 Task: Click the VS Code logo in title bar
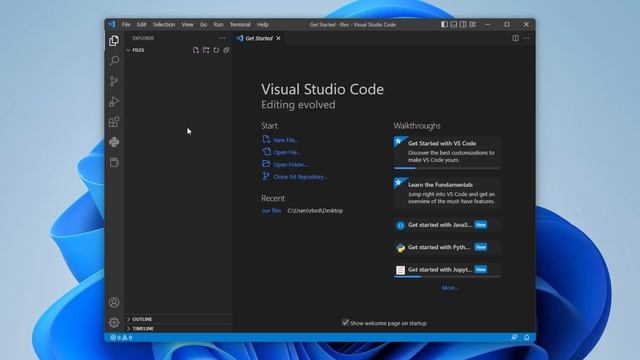click(x=112, y=24)
